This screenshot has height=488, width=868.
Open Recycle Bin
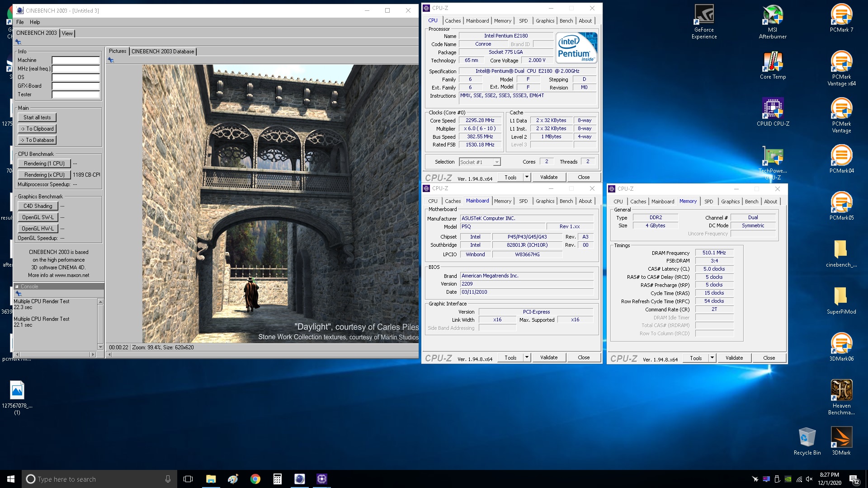807,441
